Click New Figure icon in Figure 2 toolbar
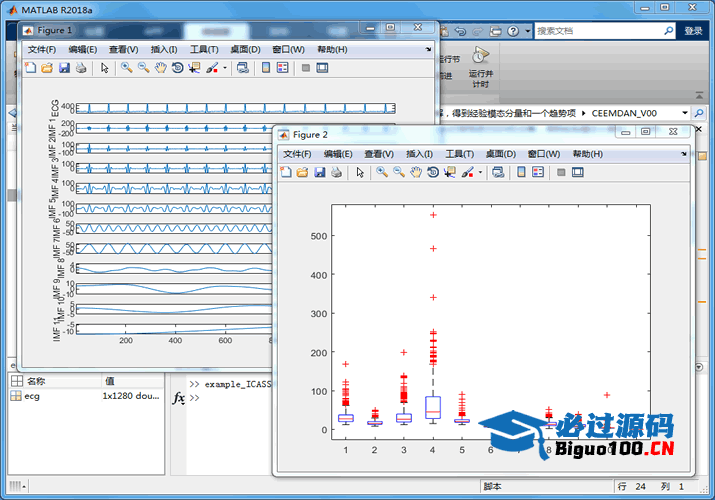 pos(286,173)
